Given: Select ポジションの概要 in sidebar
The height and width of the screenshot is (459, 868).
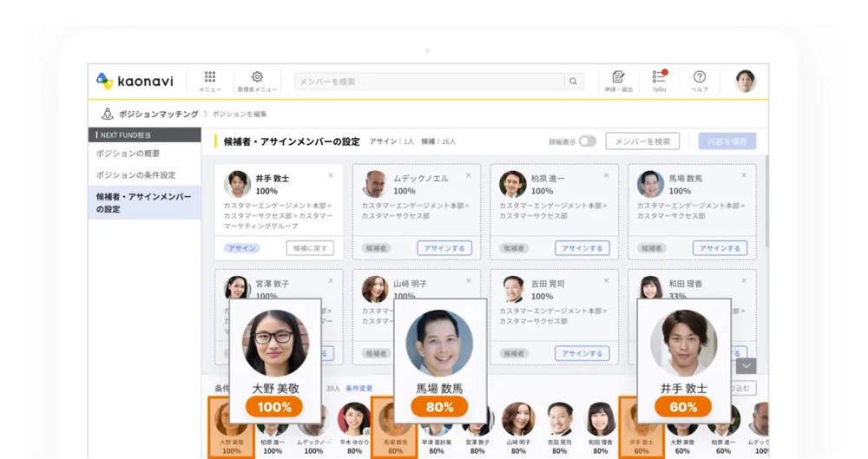Looking at the screenshot, I should [x=128, y=154].
